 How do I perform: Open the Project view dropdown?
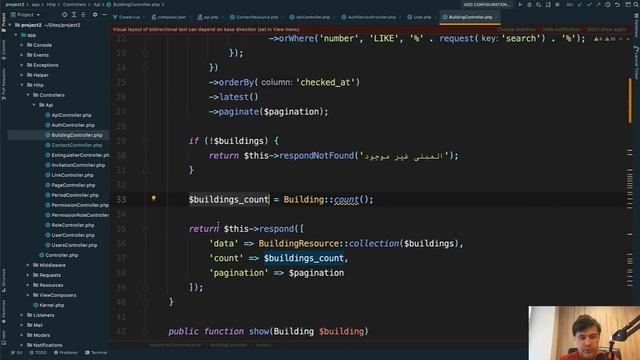[x=26, y=15]
